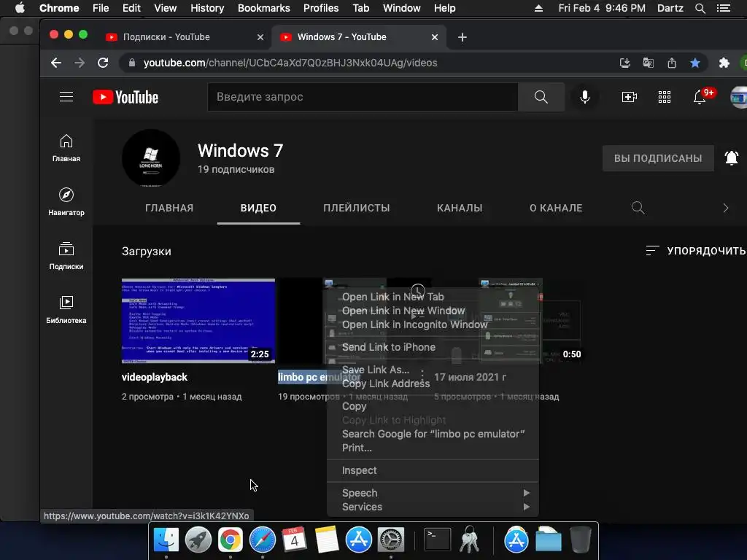Open a new tab
The image size is (747, 560).
click(462, 37)
